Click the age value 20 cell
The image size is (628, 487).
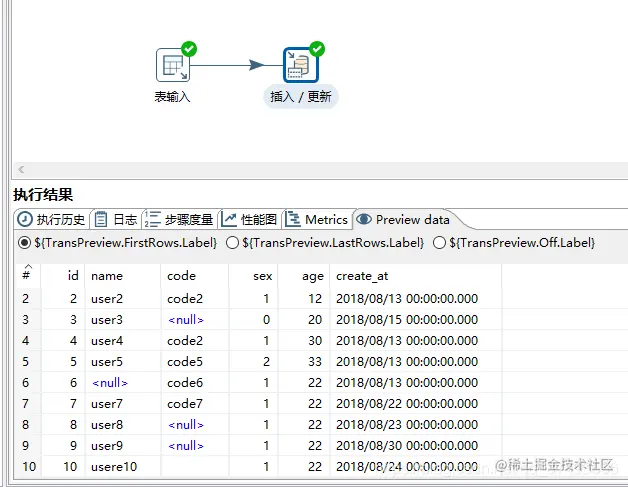[x=304, y=320]
